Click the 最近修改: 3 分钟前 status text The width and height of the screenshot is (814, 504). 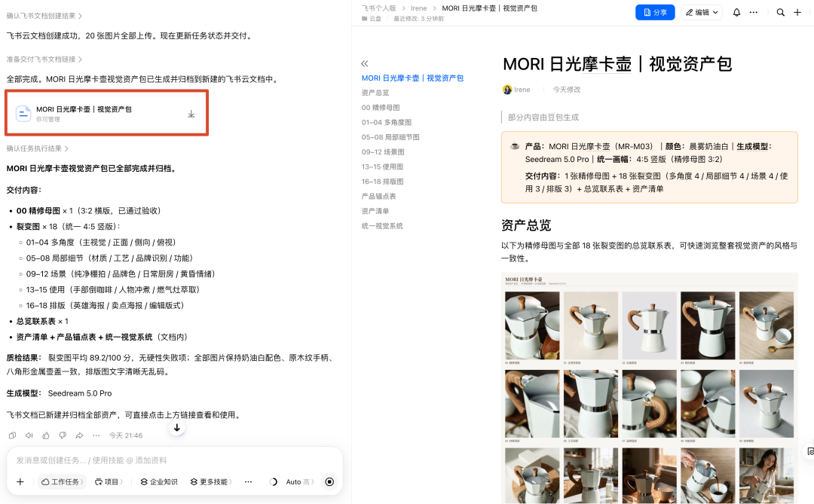pos(418,19)
